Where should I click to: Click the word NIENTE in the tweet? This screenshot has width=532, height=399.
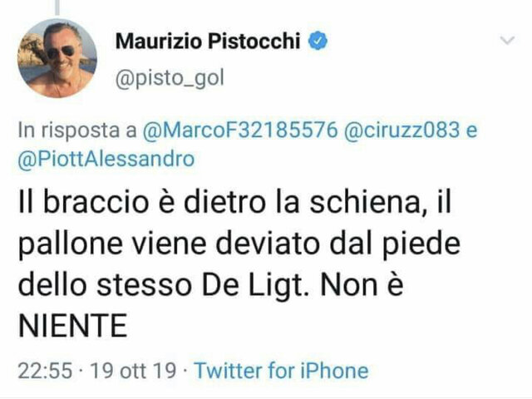pyautogui.click(x=73, y=326)
